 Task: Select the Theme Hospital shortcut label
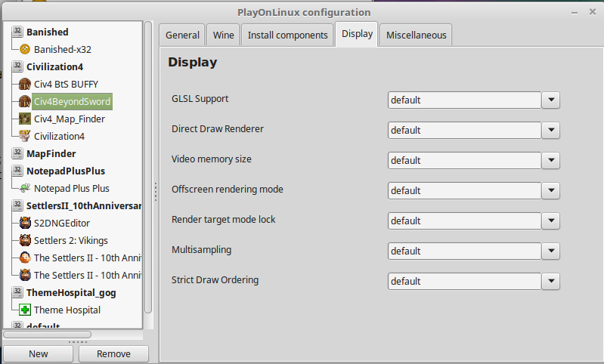[x=67, y=310]
